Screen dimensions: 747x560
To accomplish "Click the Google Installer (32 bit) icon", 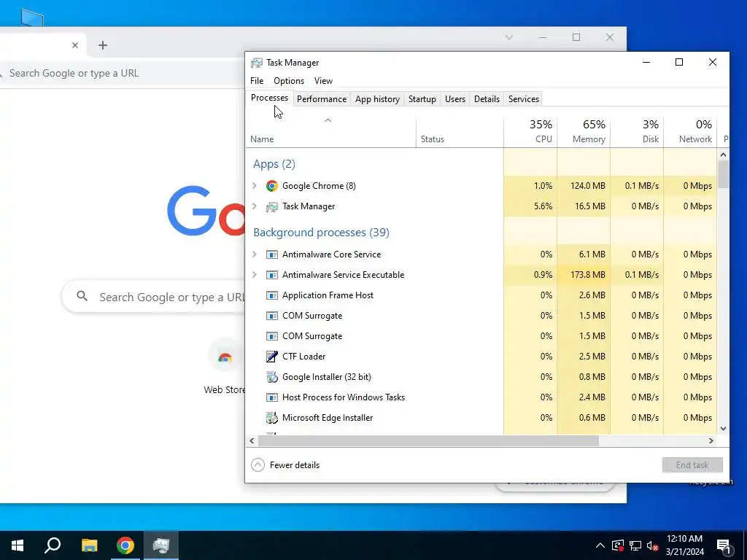I will 271,377.
